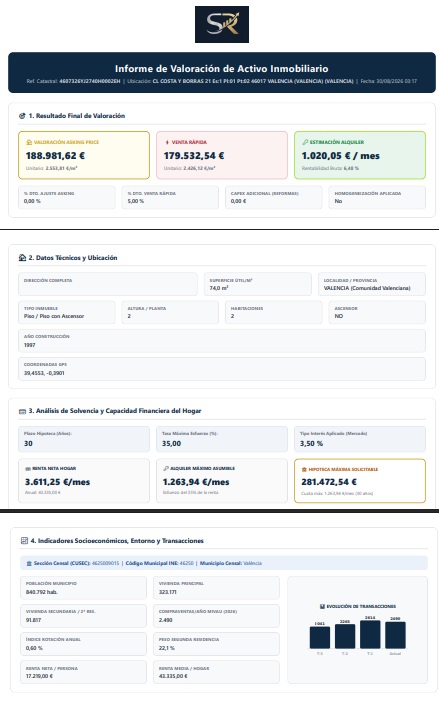Click the report title Informe de Valoración

coord(222,69)
